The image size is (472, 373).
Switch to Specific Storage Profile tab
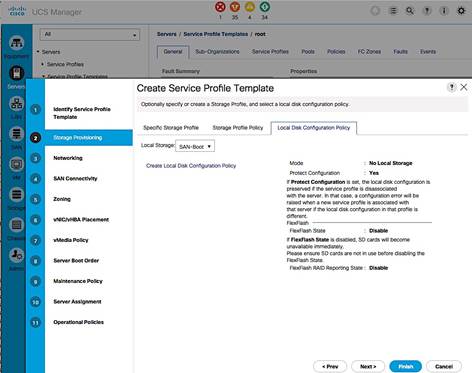[171, 128]
